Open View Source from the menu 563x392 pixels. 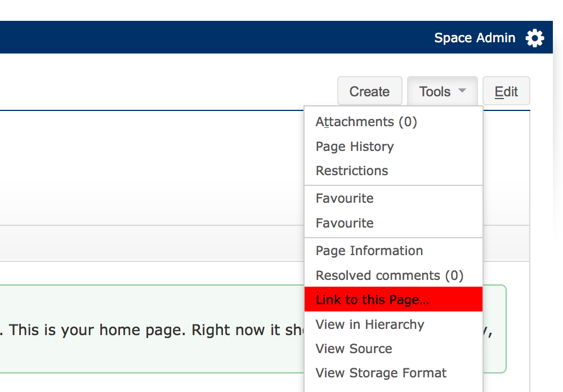click(354, 349)
